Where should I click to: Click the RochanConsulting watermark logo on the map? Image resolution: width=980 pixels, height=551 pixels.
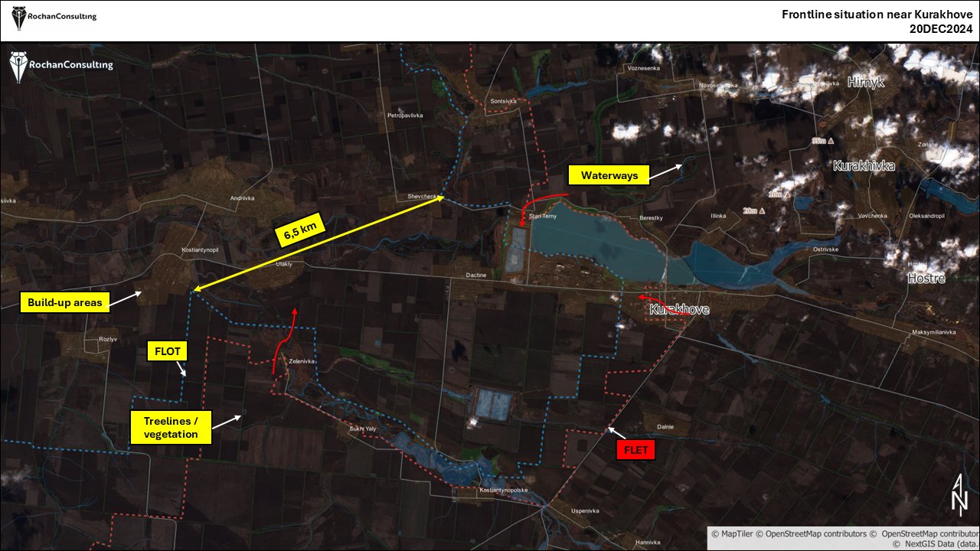(x=61, y=66)
